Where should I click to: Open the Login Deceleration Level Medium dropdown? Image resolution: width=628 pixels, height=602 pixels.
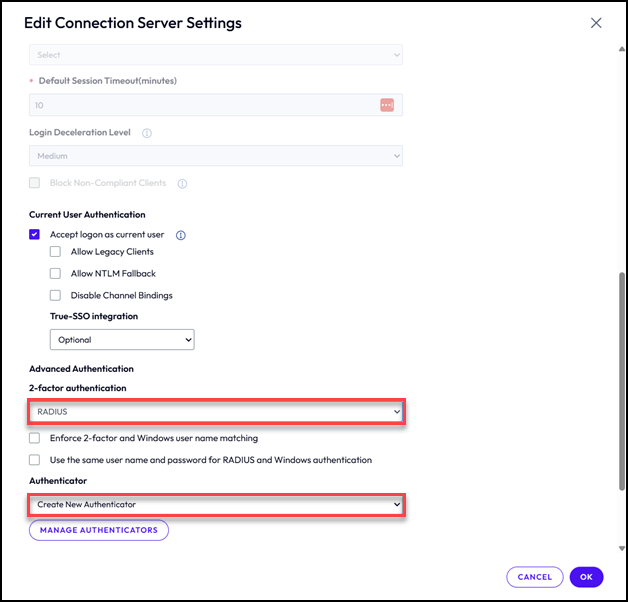215,156
